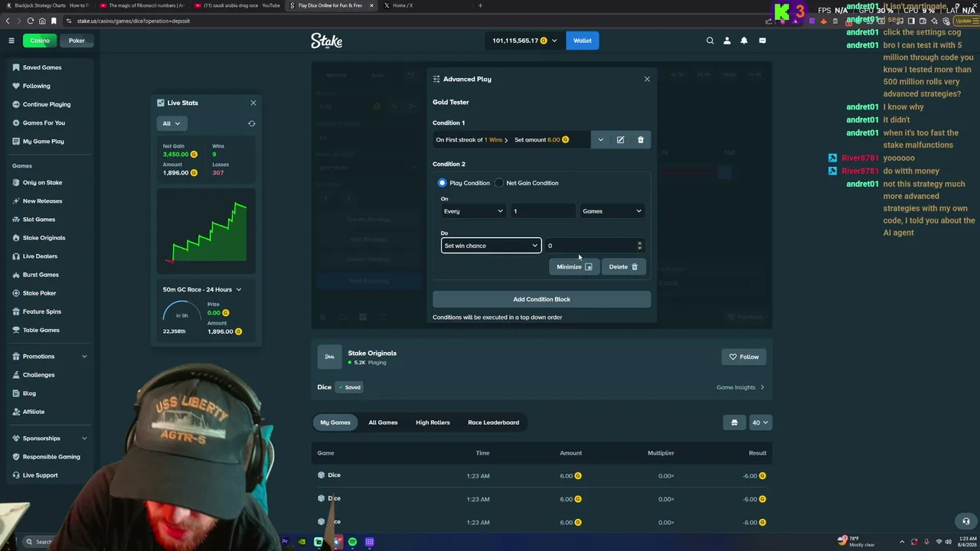Go to the browser home page

(42, 21)
